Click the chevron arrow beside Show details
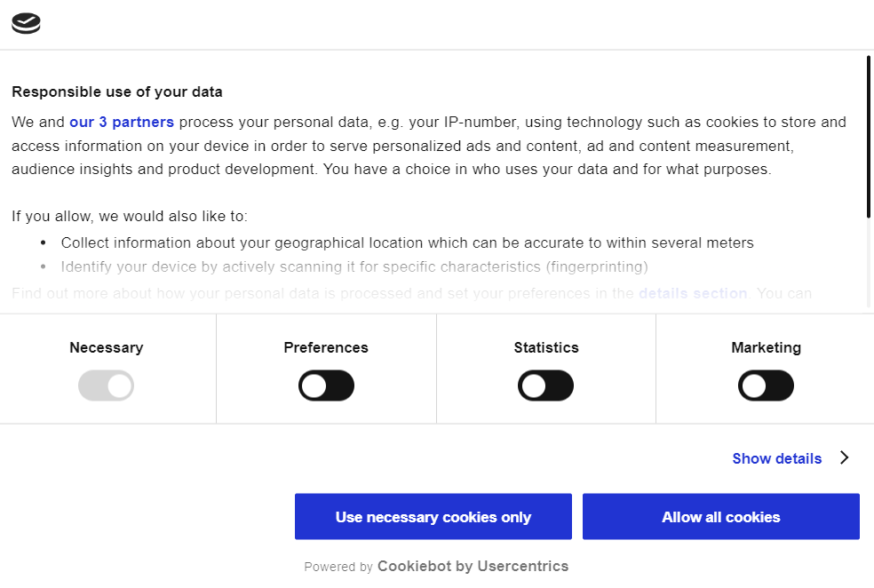This screenshot has width=874, height=588. click(845, 457)
